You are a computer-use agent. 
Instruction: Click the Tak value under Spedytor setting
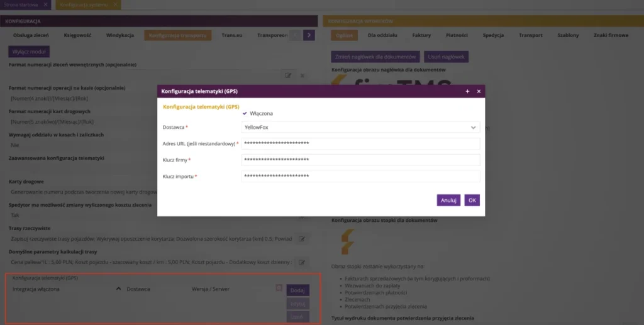[x=15, y=215]
